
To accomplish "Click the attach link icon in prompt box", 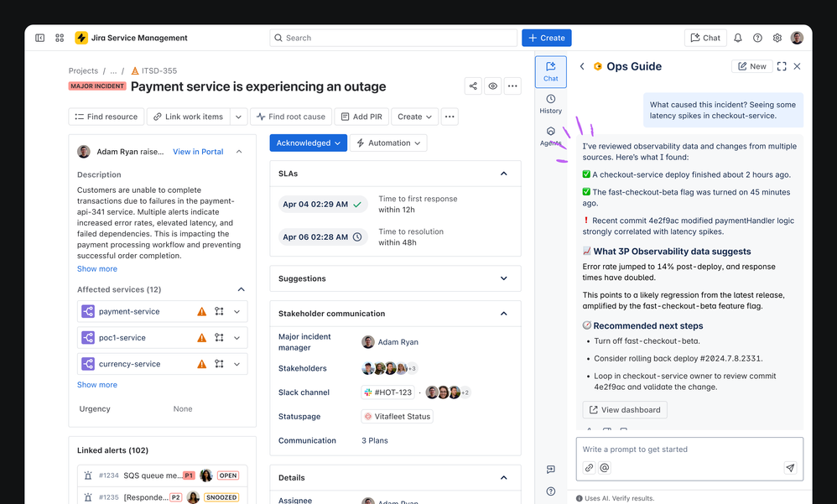I will tap(589, 468).
